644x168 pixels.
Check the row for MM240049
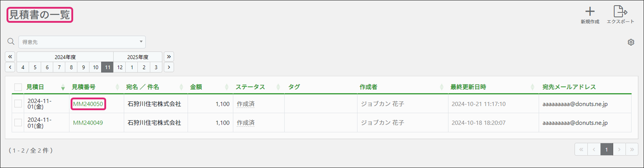(18, 123)
